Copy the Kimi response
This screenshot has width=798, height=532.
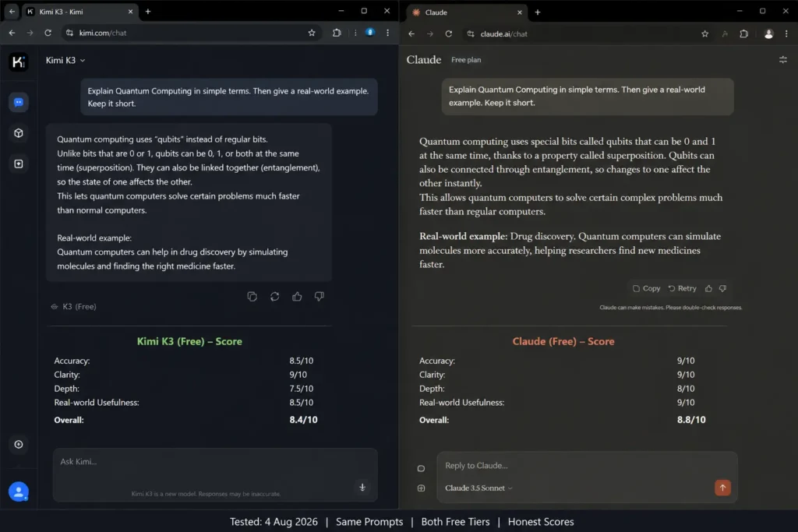click(252, 297)
